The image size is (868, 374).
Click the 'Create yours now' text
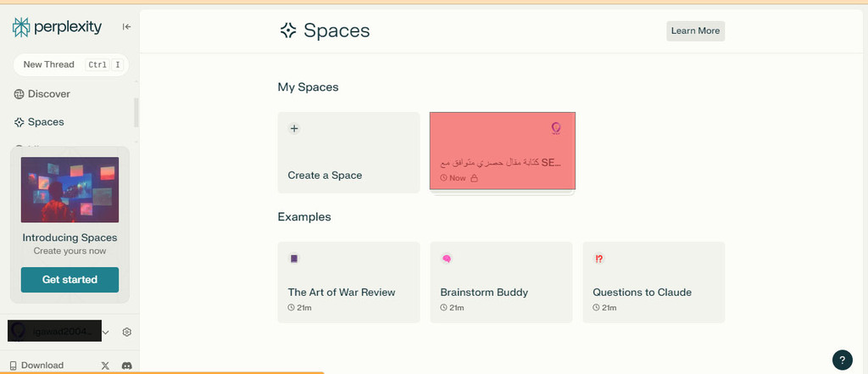point(70,251)
